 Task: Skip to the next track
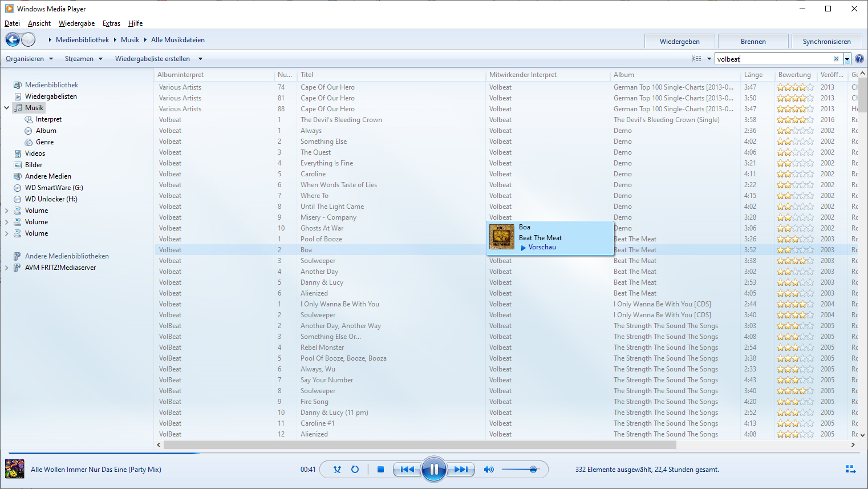[461, 470]
